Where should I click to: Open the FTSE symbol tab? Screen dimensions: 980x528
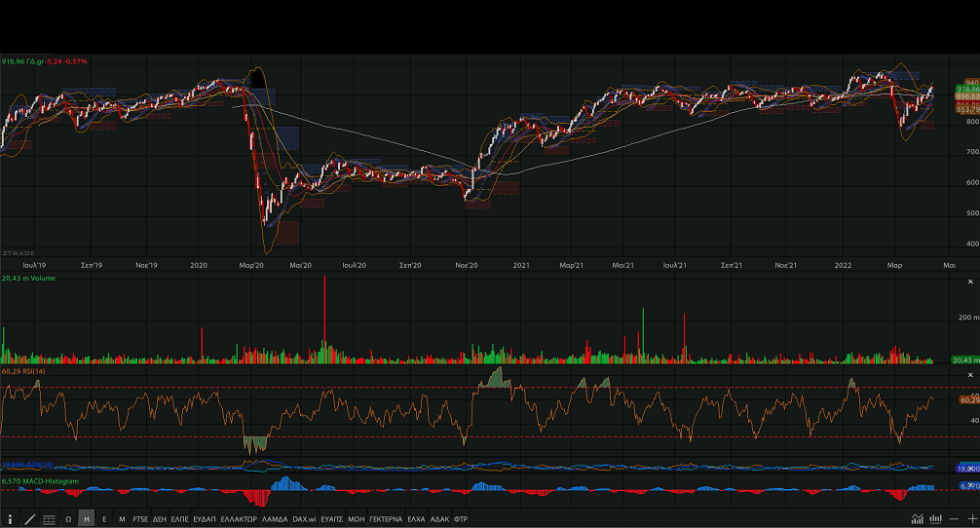coord(141,519)
